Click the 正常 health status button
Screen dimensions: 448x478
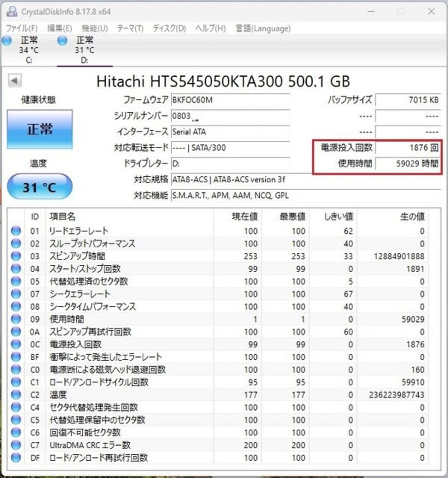(40, 129)
